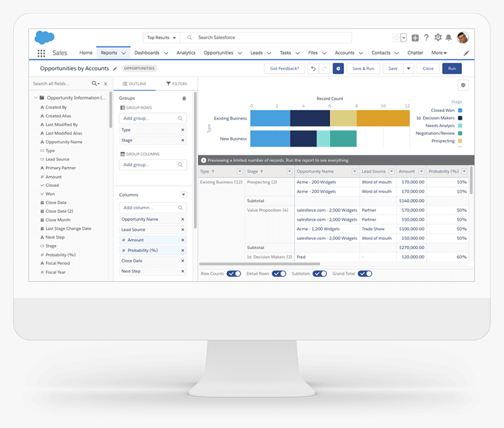504x428 pixels.
Task: Click the Salesforce cloud logo
Action: 44,38
